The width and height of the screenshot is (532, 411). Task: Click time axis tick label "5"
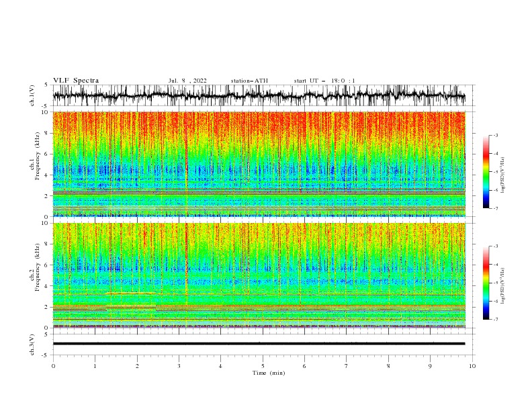(x=263, y=366)
